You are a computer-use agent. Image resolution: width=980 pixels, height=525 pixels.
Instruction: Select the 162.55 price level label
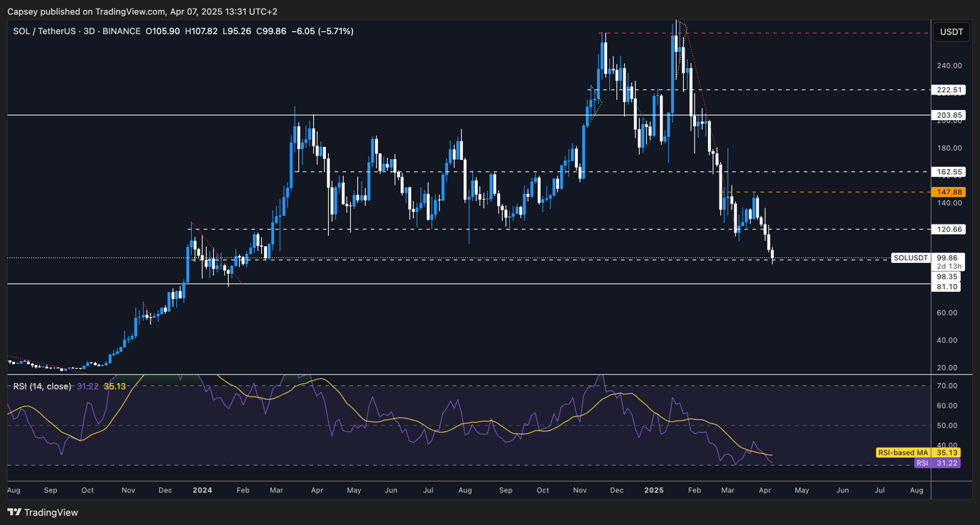(x=949, y=172)
